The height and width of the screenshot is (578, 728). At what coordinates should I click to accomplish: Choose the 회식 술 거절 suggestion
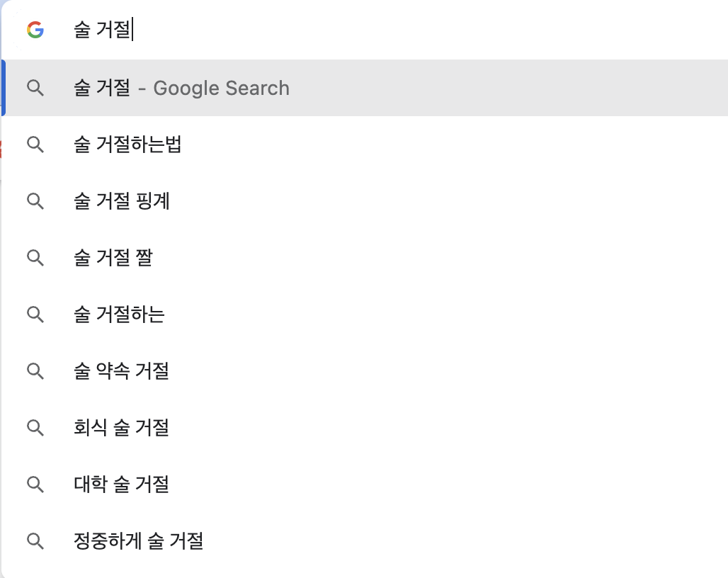(x=120, y=428)
